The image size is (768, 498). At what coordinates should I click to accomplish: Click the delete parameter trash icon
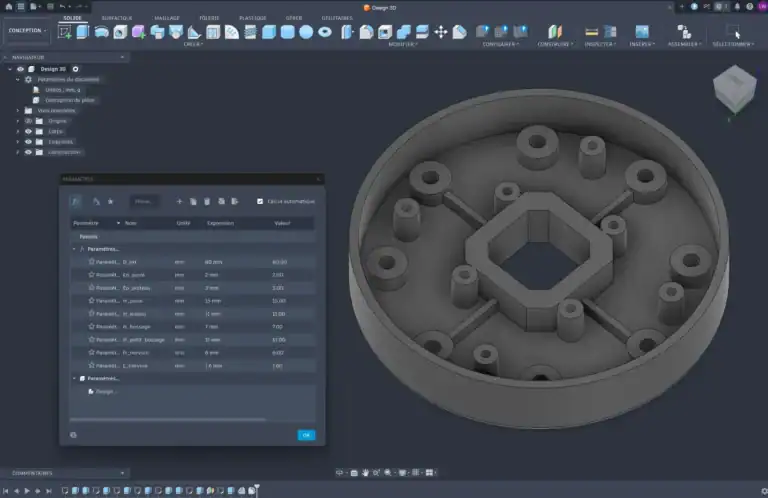click(207, 201)
